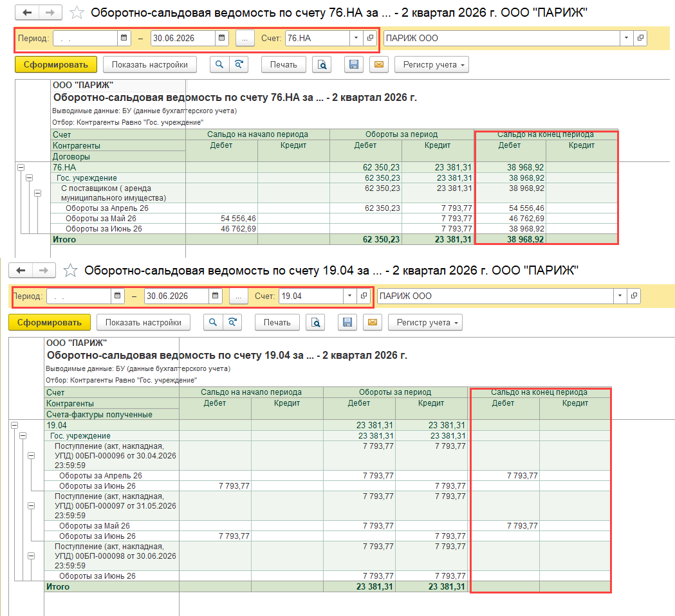
Task: Click the open-form icon next to account 19.04
Action: pyautogui.click(x=364, y=296)
